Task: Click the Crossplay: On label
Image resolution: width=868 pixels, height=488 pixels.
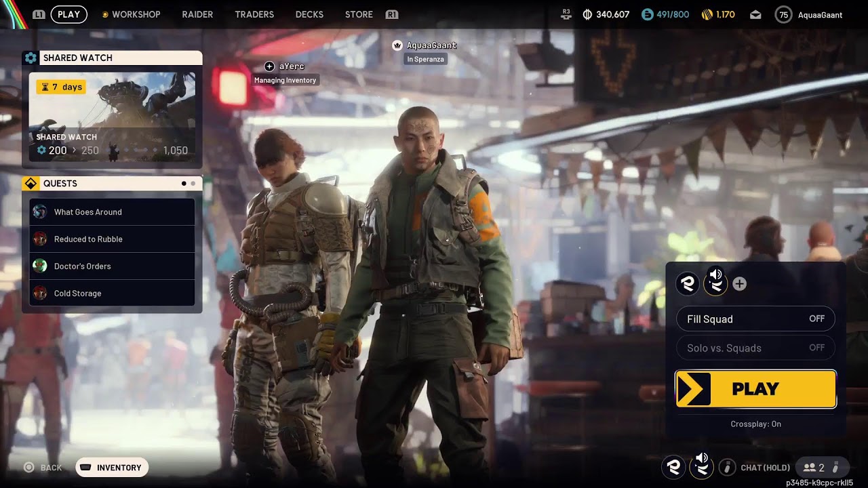Action: [755, 424]
